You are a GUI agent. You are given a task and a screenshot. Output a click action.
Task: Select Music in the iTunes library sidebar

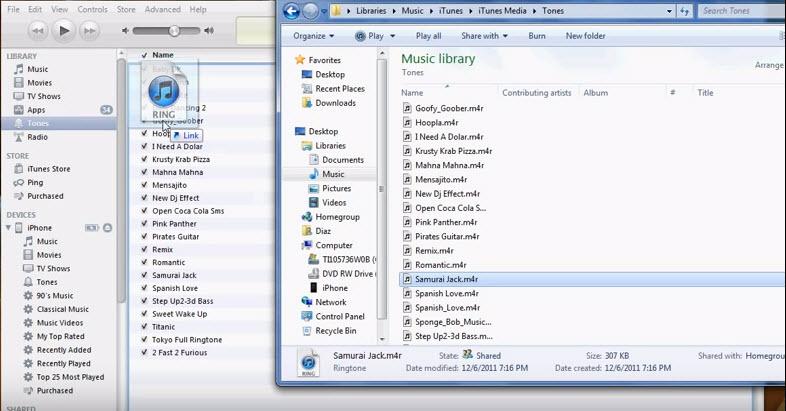pos(38,69)
